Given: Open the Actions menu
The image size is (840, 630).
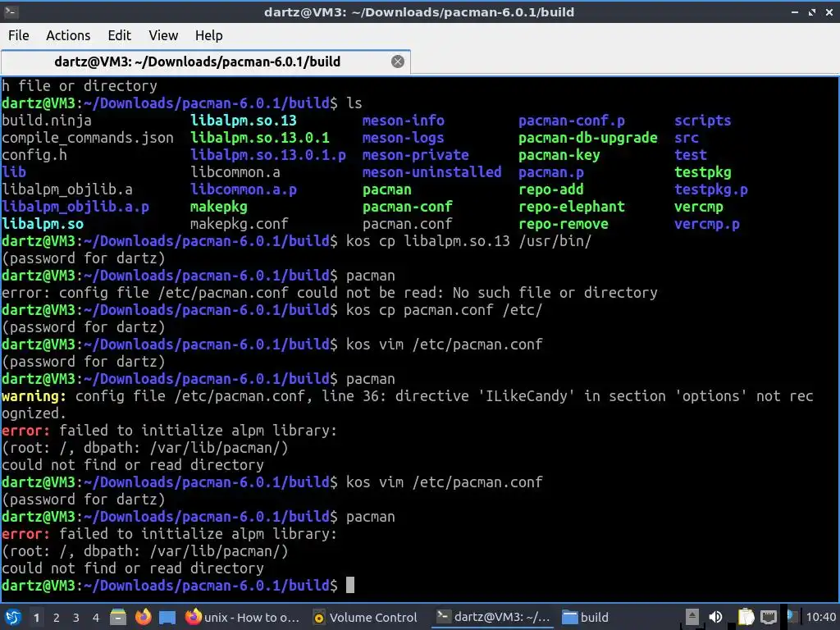Looking at the screenshot, I should coord(68,35).
